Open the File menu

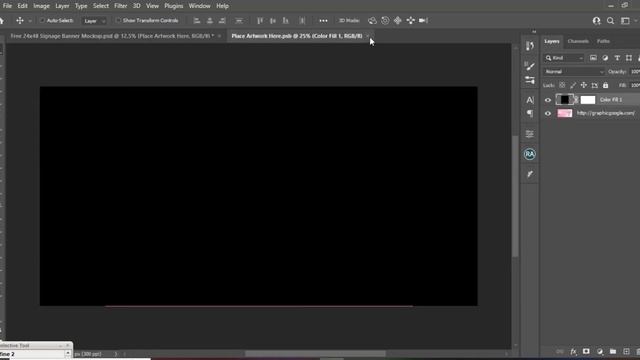(x=7, y=6)
